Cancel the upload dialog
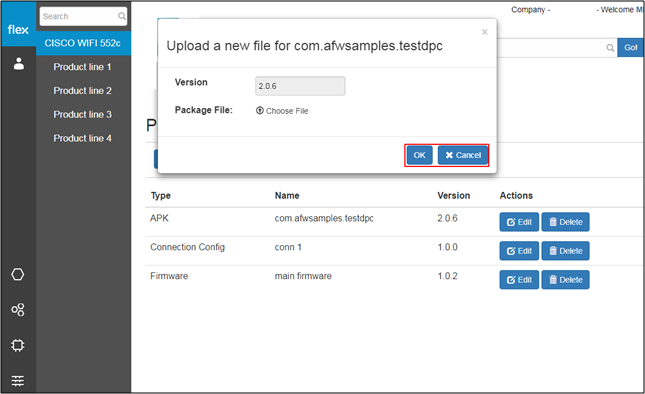The height and width of the screenshot is (394, 645). [x=463, y=155]
